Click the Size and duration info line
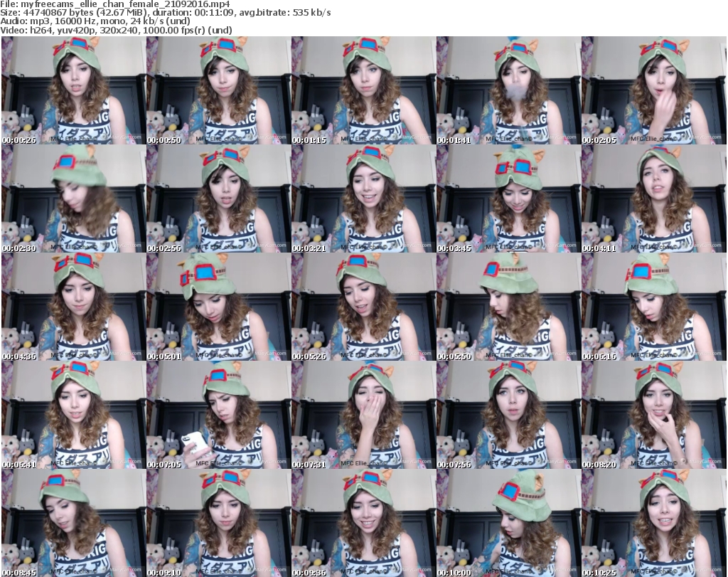The height and width of the screenshot is (577, 728). coord(166,13)
